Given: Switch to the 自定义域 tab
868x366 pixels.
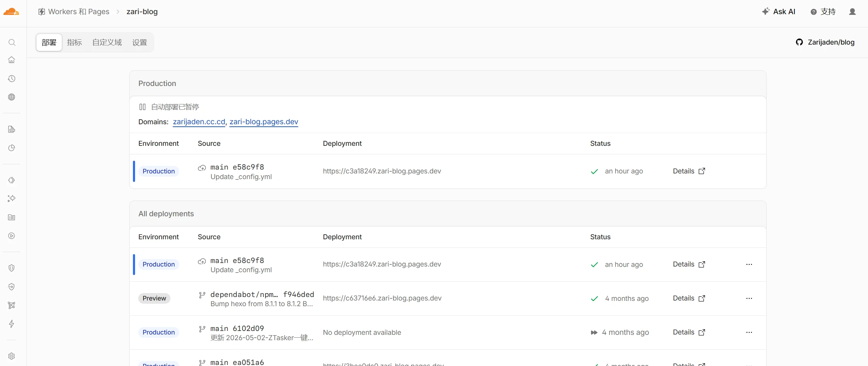Looking at the screenshot, I should [107, 42].
